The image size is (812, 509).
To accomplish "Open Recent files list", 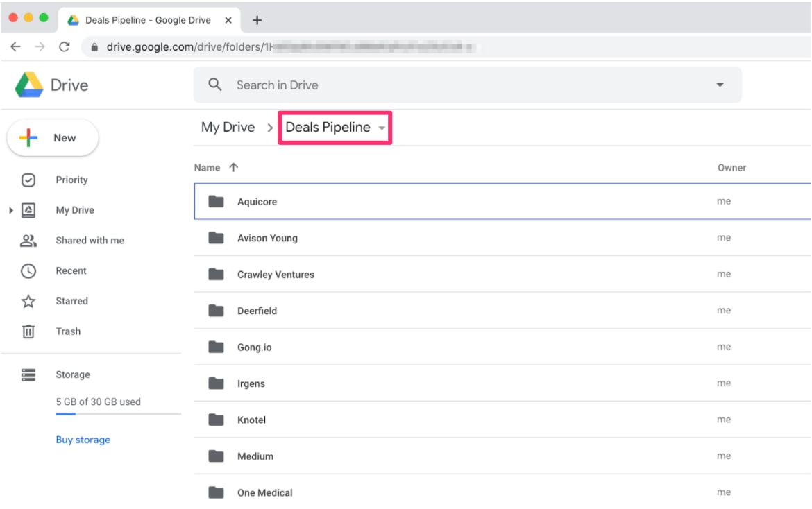I will click(x=71, y=271).
